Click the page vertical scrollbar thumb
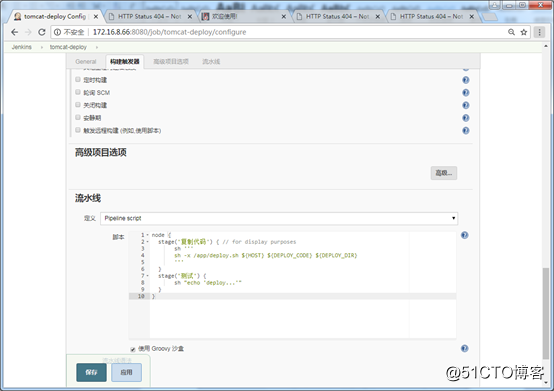This screenshot has height=391, width=554. click(x=546, y=313)
